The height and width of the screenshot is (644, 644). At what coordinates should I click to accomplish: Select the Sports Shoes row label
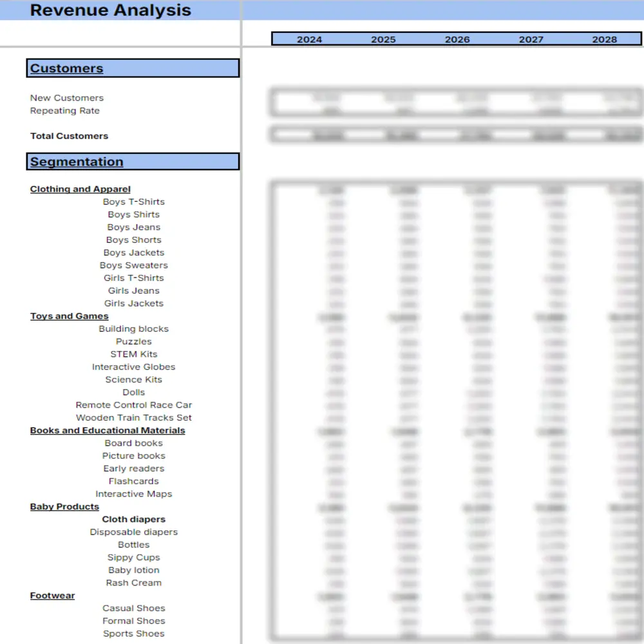click(133, 634)
